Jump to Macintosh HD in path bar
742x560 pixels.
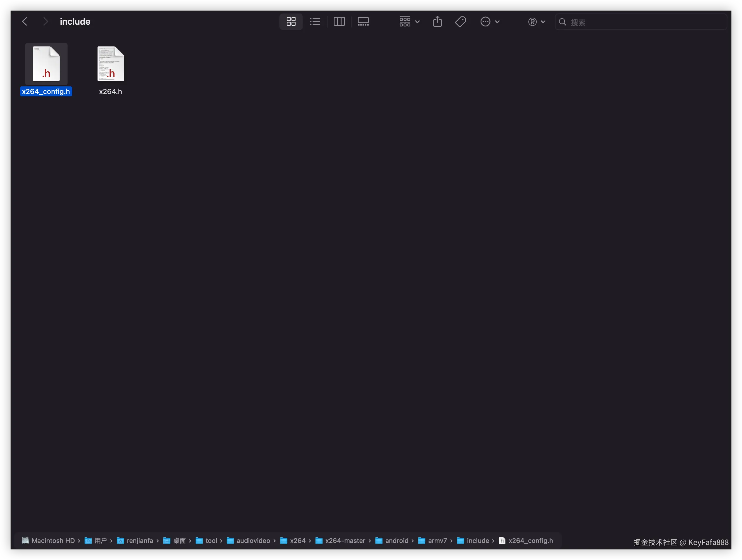click(x=53, y=541)
